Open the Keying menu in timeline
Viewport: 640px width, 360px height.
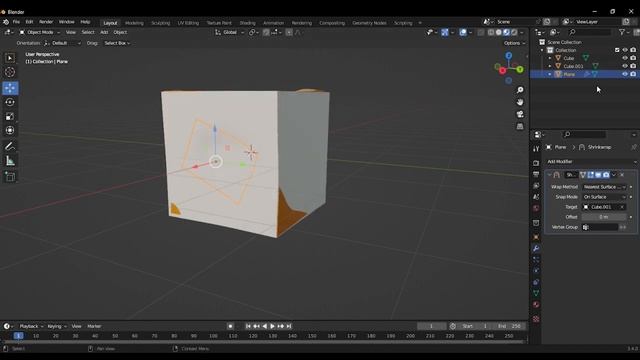pyautogui.click(x=56, y=326)
